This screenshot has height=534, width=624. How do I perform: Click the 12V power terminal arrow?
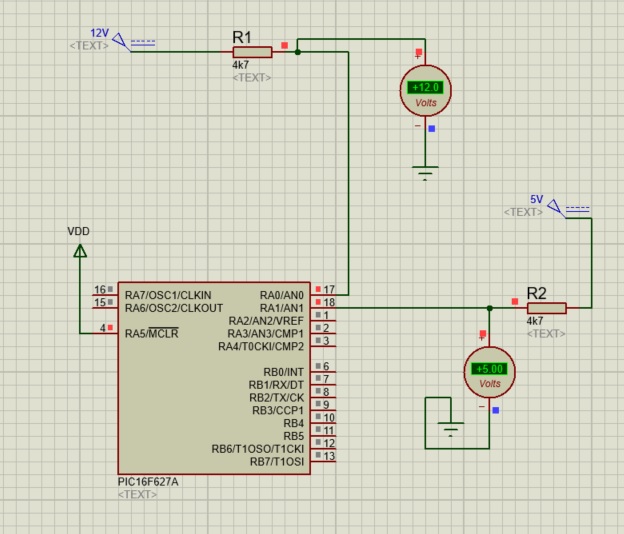click(x=119, y=41)
